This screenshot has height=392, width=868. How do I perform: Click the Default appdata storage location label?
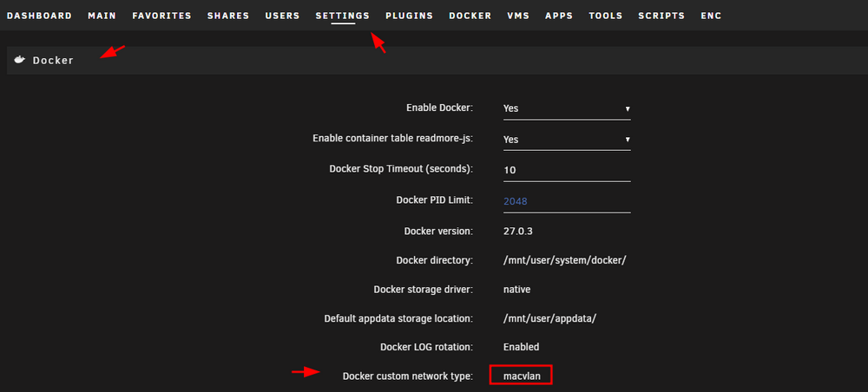point(398,318)
